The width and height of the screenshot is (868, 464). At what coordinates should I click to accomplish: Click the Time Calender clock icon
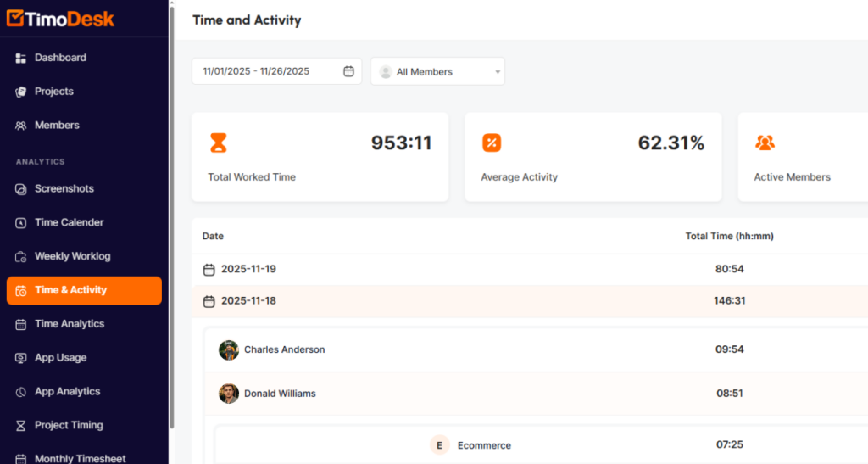point(21,223)
